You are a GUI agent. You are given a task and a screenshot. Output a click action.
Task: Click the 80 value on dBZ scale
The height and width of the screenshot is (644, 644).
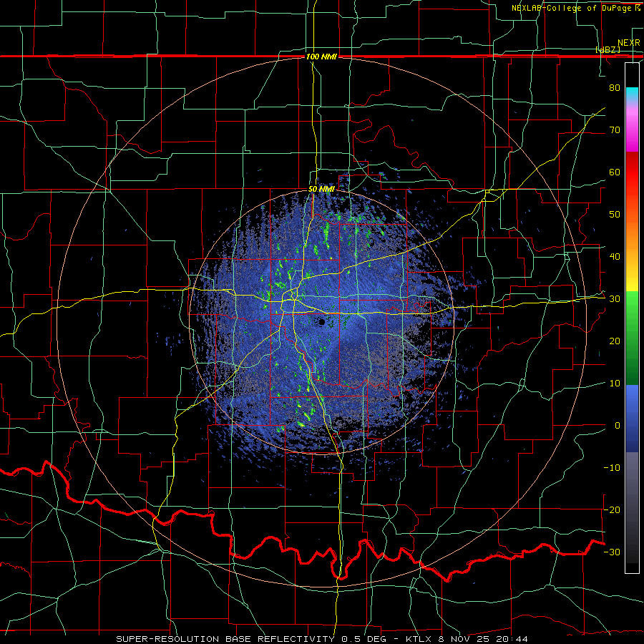coord(615,87)
